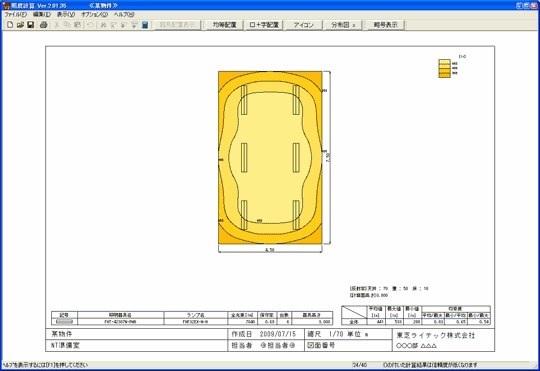This screenshot has width=540, height=371.
Task: Click the Cut scissors icon
Action: 57,25
